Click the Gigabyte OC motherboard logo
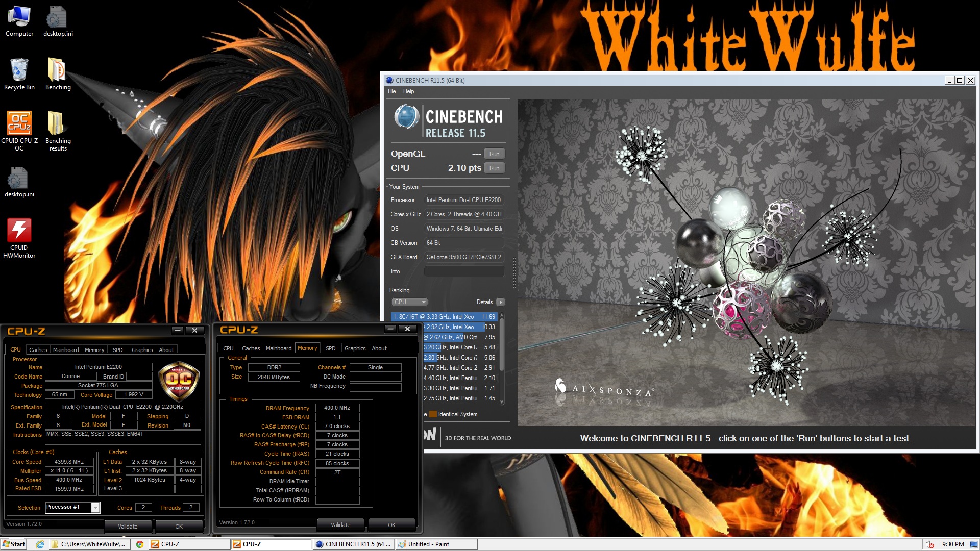Image resolution: width=980 pixels, height=551 pixels. pyautogui.click(x=179, y=381)
